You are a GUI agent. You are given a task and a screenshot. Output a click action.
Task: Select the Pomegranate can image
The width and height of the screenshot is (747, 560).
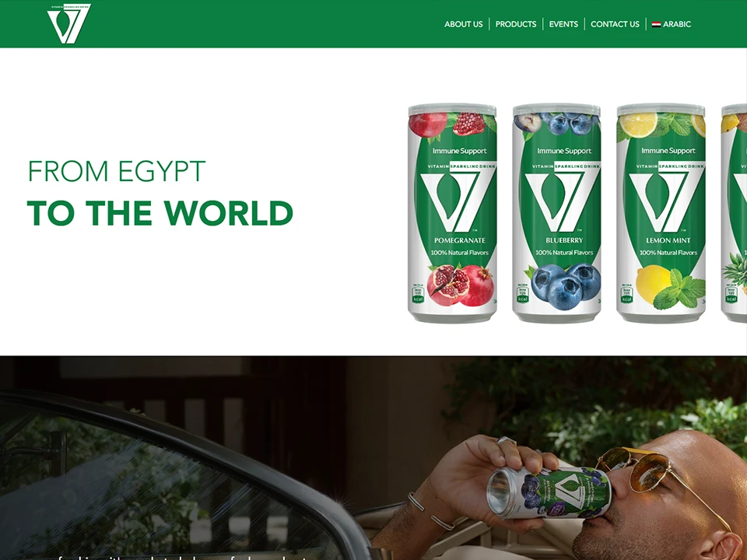point(452,213)
